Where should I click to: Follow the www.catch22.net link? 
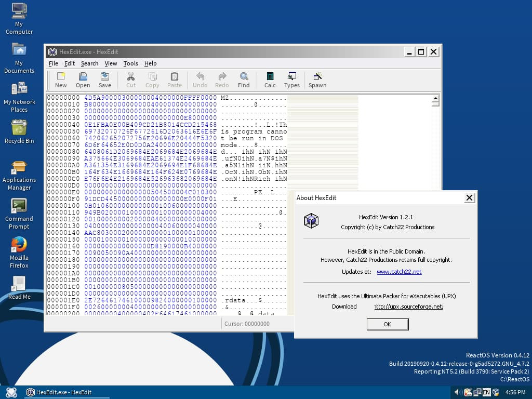[399, 272]
